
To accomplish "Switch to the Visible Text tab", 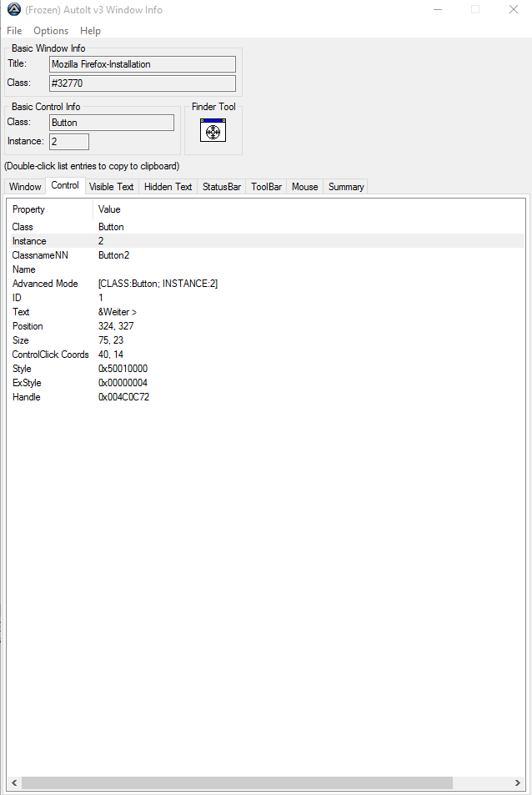I will point(112,187).
